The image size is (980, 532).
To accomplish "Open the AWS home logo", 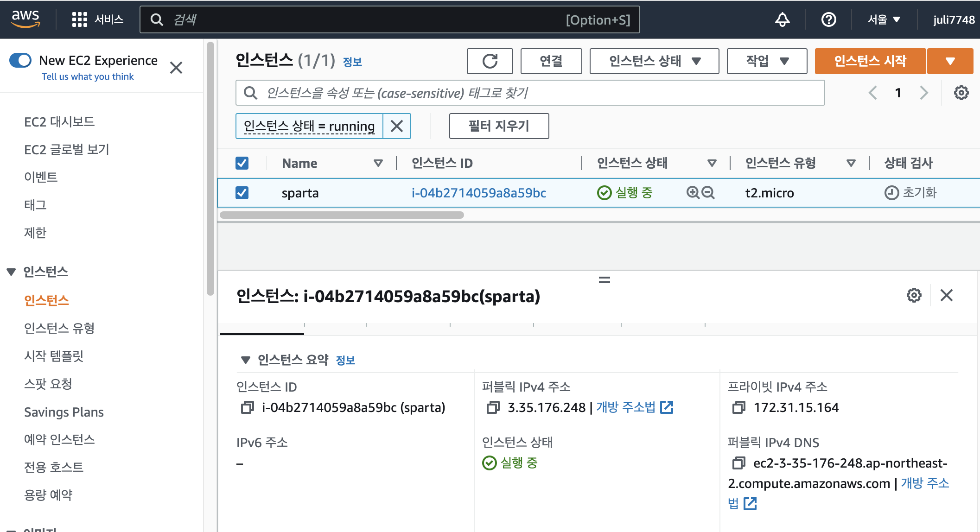I will (x=25, y=19).
